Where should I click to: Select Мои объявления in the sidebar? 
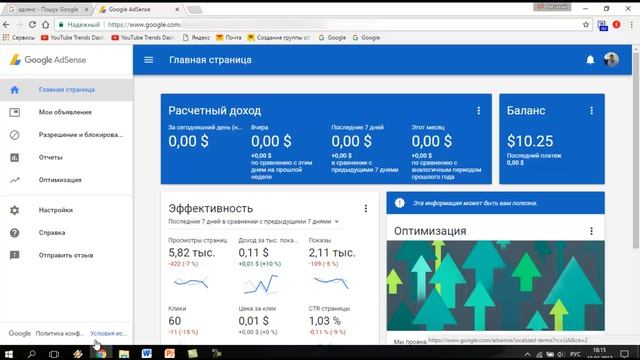click(66, 112)
